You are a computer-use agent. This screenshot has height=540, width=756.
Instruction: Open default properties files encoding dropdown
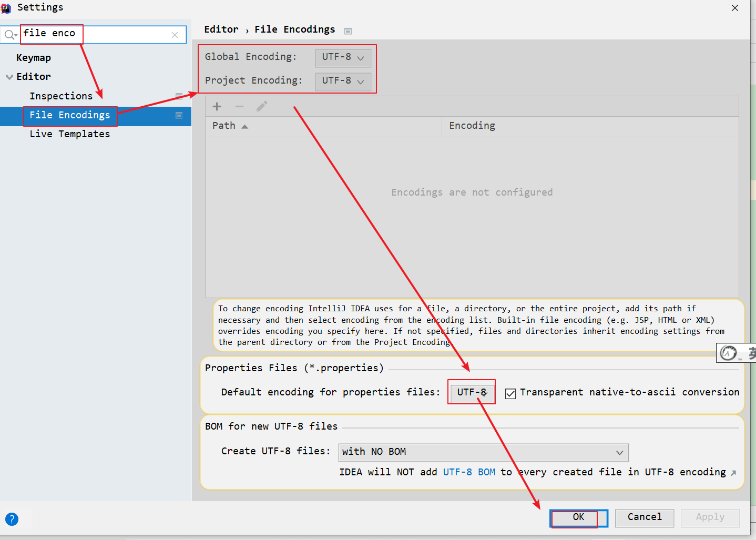pyautogui.click(x=472, y=392)
